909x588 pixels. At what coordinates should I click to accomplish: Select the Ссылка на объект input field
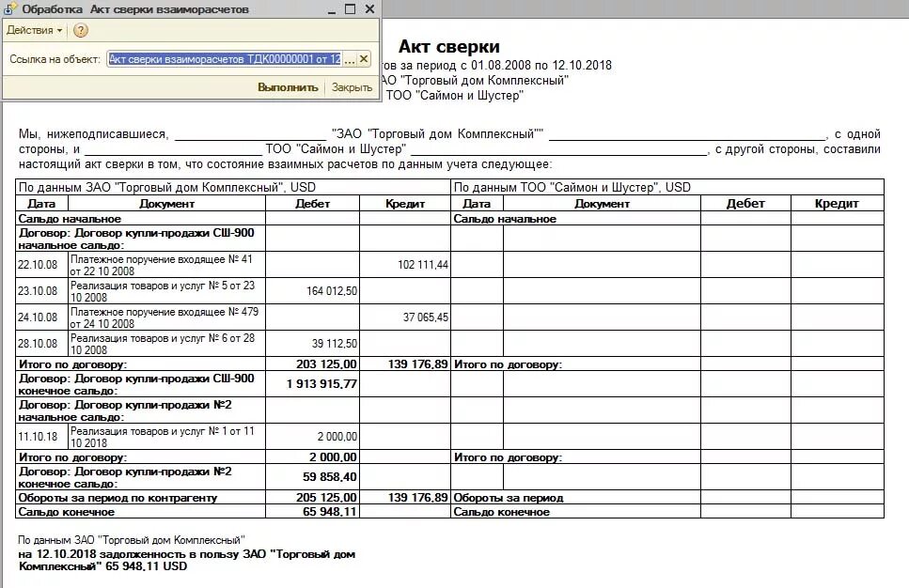[x=225, y=59]
